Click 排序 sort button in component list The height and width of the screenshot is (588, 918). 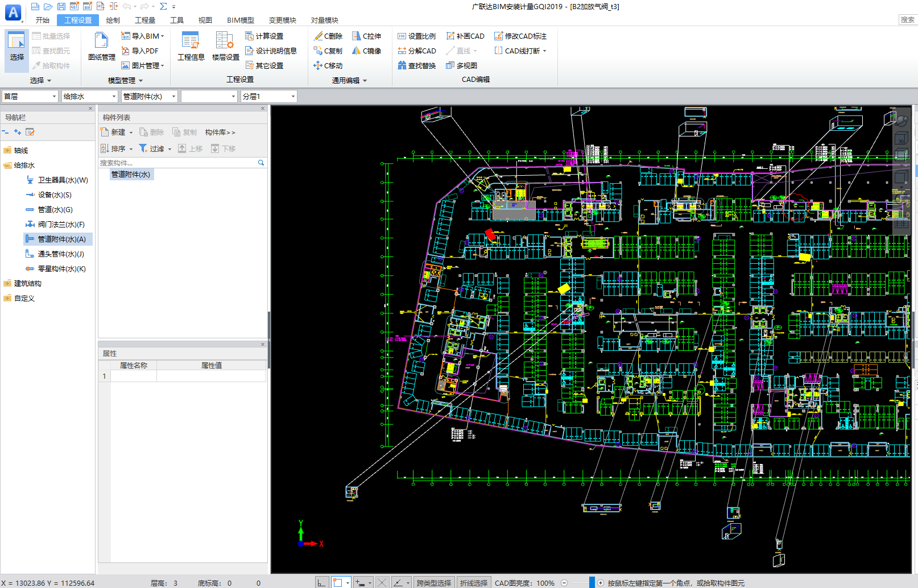point(113,148)
